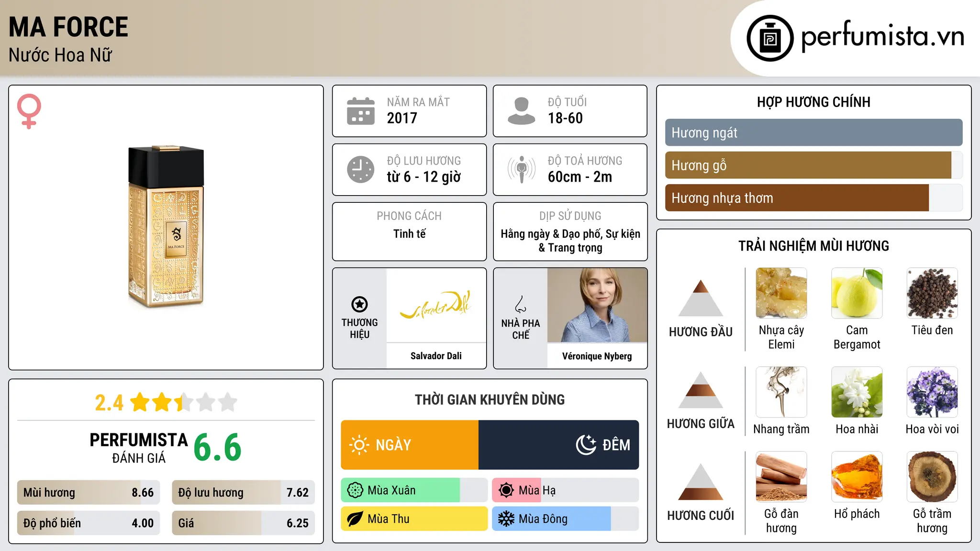Click the sillage icon beside Độ toả hương
Screen dimensions: 980x551
coord(521,169)
